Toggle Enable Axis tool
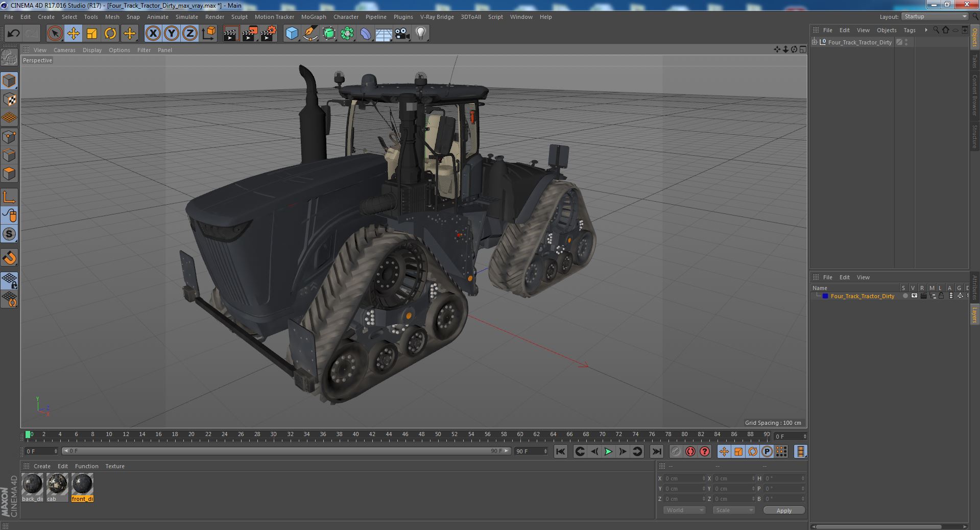Screen dimensions: 980x530 click(x=9, y=197)
